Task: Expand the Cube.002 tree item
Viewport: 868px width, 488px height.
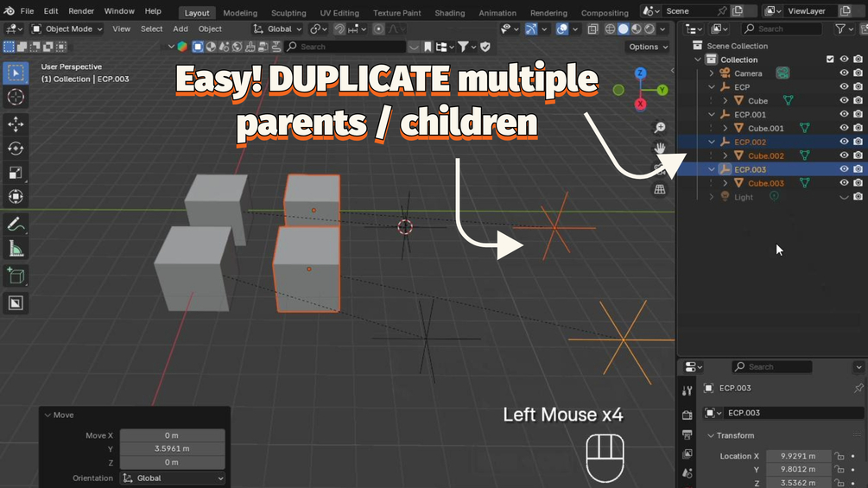Action: pos(725,155)
